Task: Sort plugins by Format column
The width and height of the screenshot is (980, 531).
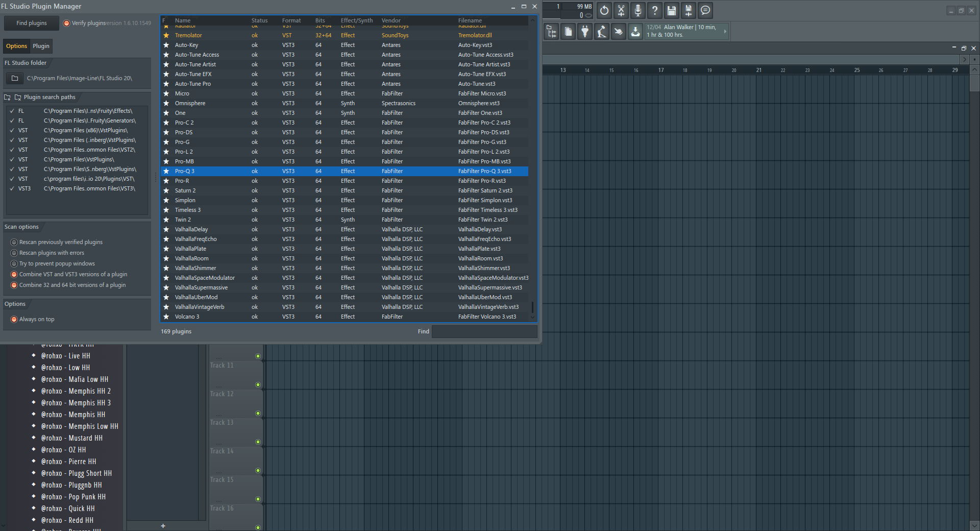Action: point(291,20)
